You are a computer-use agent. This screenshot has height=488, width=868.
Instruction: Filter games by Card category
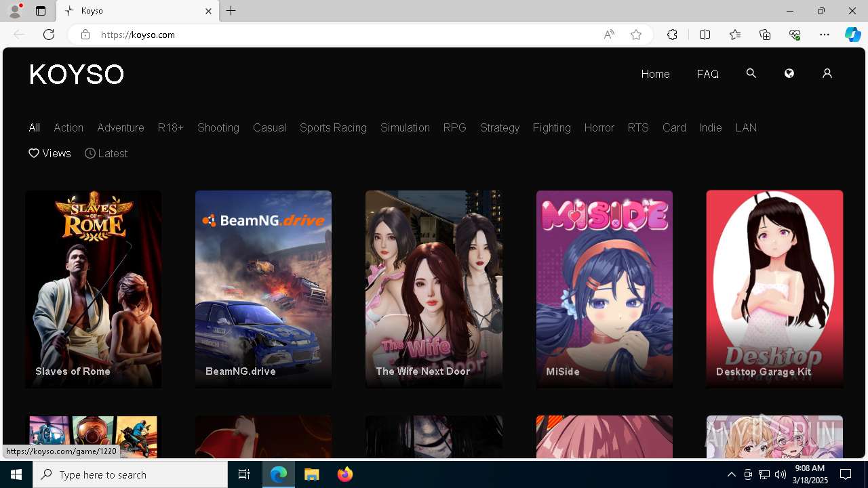(x=674, y=127)
